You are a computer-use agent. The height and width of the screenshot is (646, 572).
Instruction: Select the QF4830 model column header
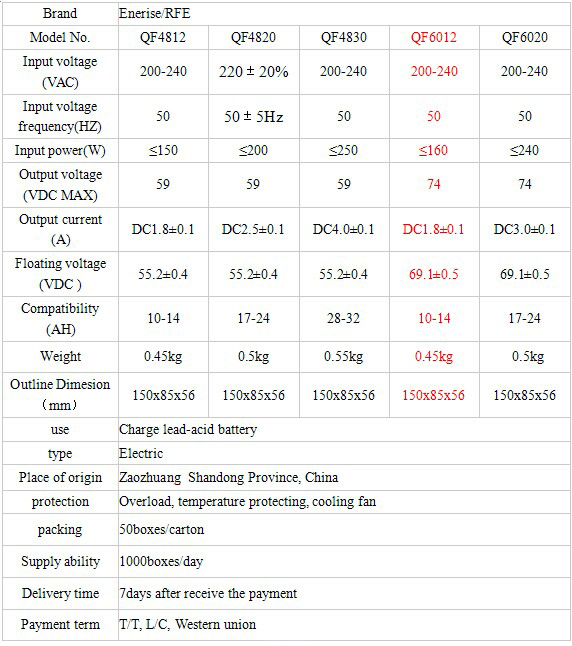344,37
